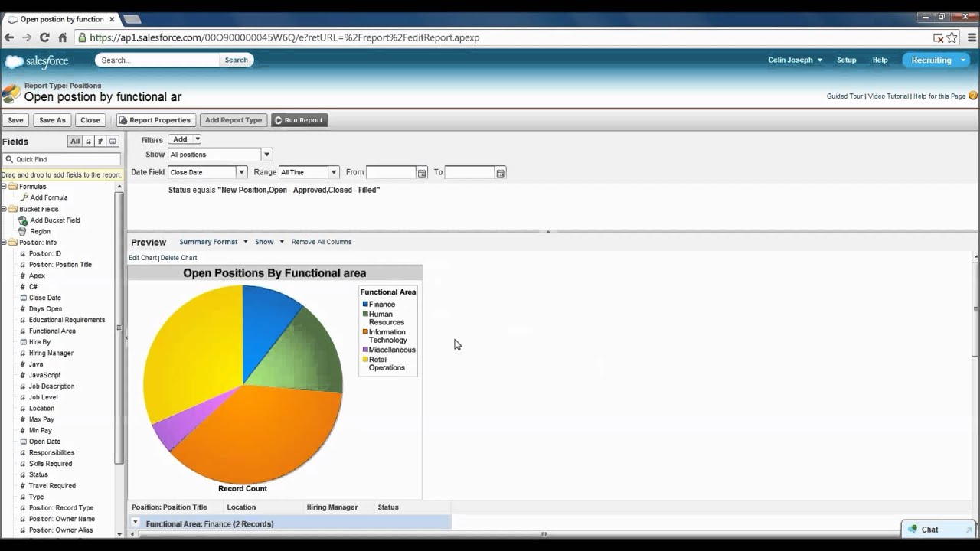Open the preview Show dropdown

click(x=269, y=242)
